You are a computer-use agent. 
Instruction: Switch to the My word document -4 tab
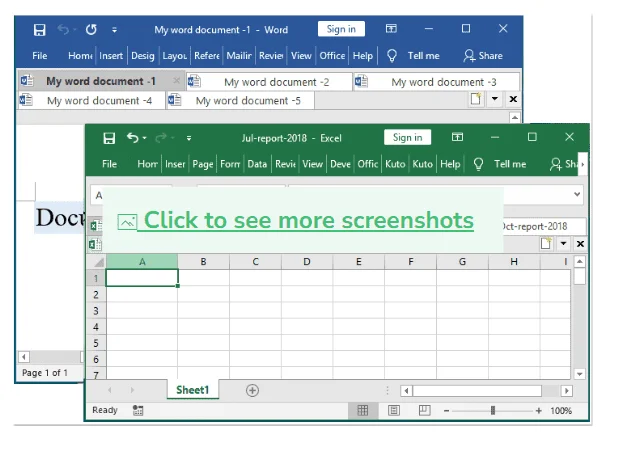(x=92, y=100)
